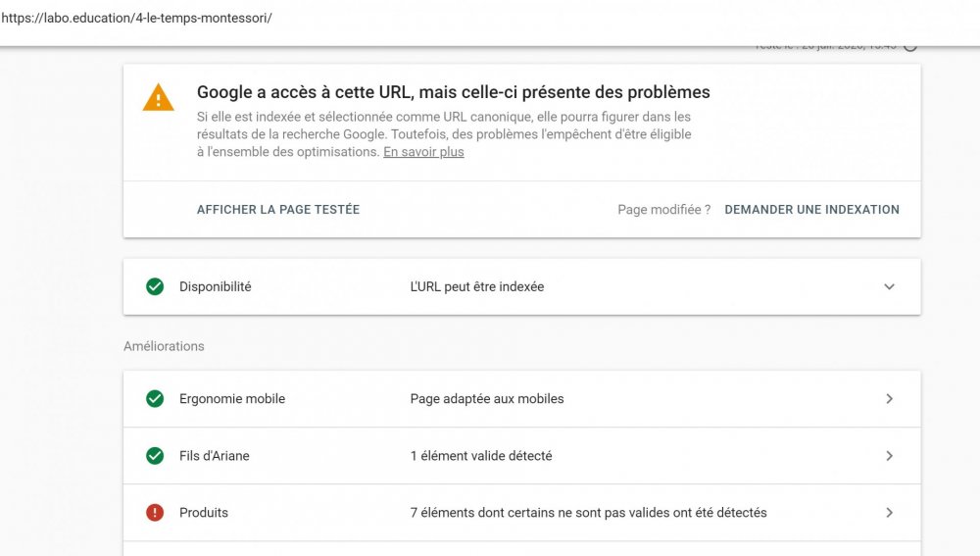Click Demander une indexation button
Screen dimensions: 980x556
(811, 210)
